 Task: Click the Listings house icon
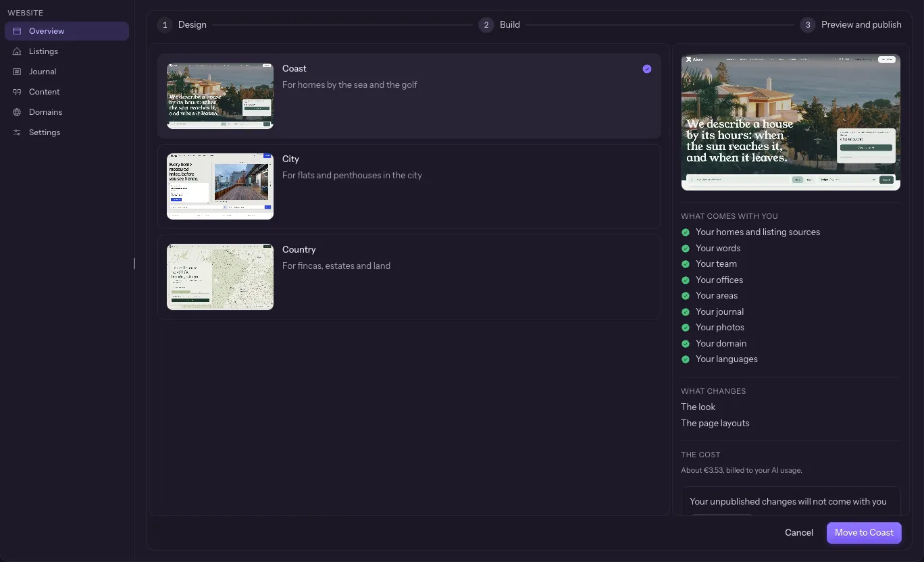pyautogui.click(x=17, y=51)
